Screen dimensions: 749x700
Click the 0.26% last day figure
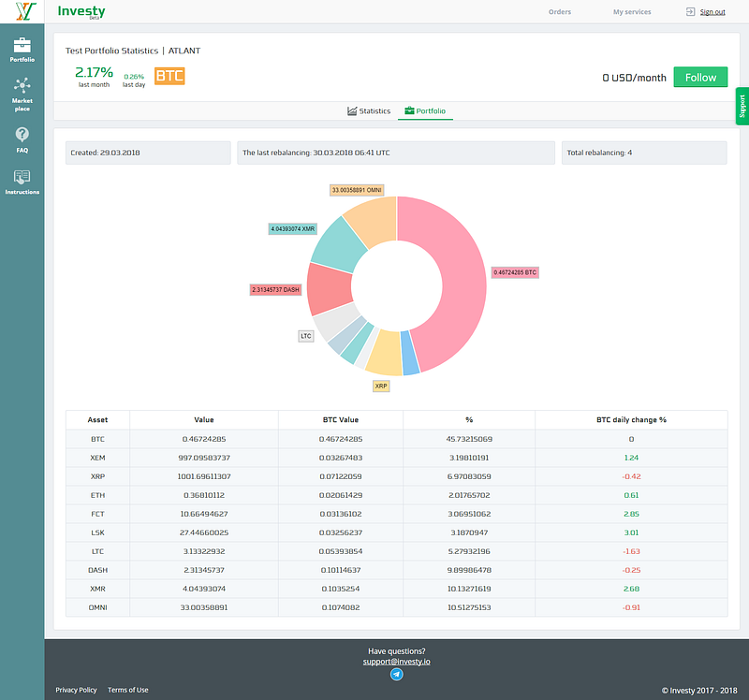[134, 77]
